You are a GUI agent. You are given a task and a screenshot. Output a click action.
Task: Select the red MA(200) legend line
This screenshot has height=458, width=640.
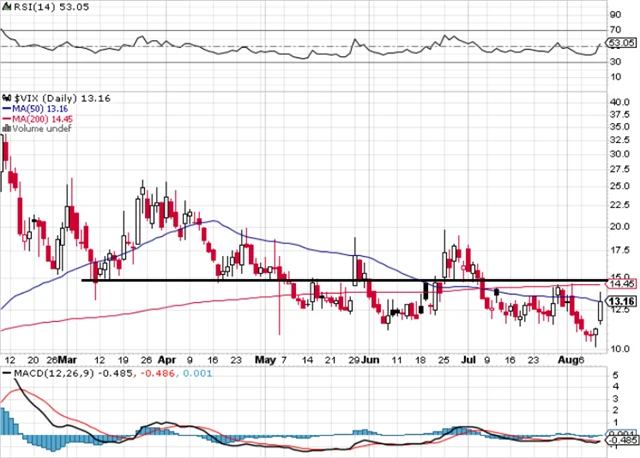tap(6, 117)
